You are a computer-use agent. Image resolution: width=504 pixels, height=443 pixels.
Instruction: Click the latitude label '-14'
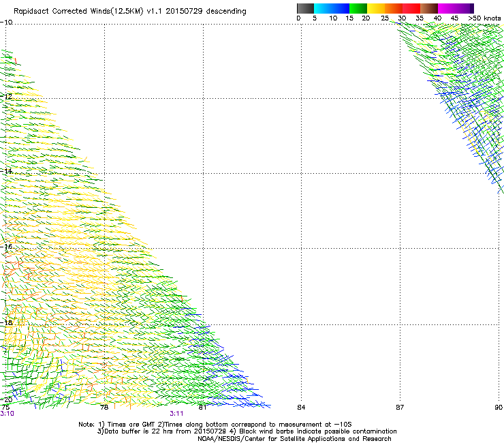(x=6, y=171)
